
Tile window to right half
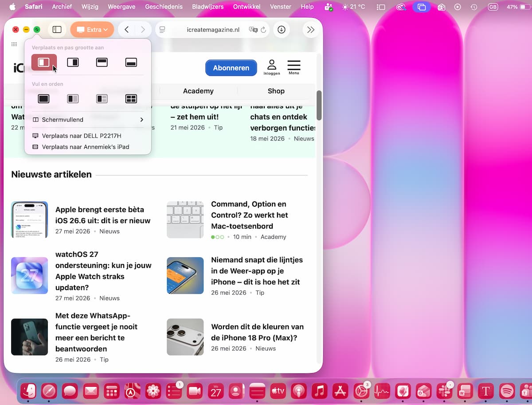(x=73, y=63)
